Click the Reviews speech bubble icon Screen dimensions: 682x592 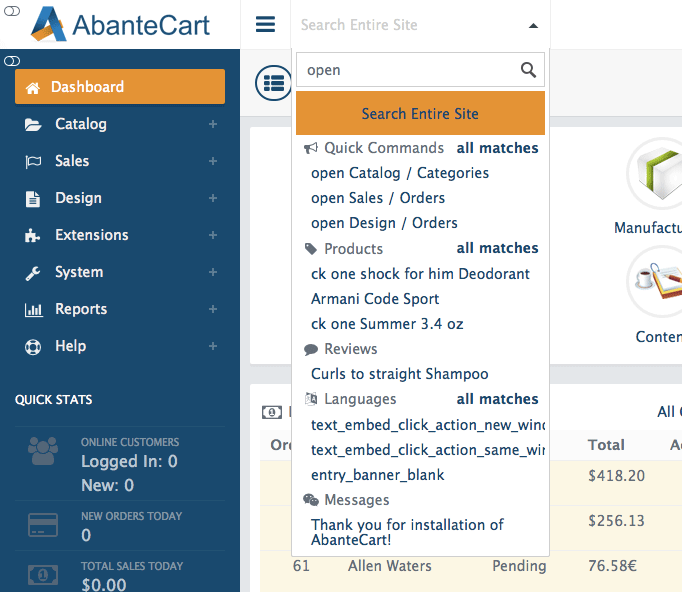(x=311, y=349)
